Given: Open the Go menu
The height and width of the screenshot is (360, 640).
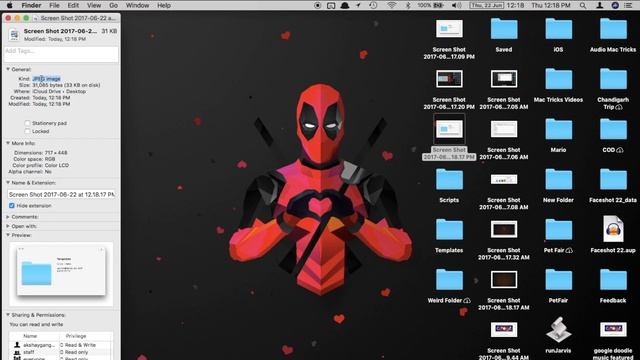Looking at the screenshot, I should tap(113, 5).
